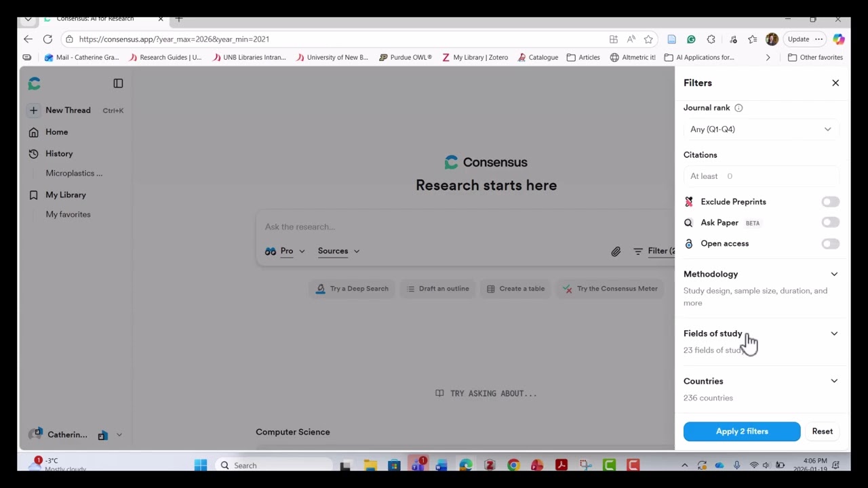The height and width of the screenshot is (488, 868).
Task: Collapse the sidebar with panel icon
Action: 118,83
